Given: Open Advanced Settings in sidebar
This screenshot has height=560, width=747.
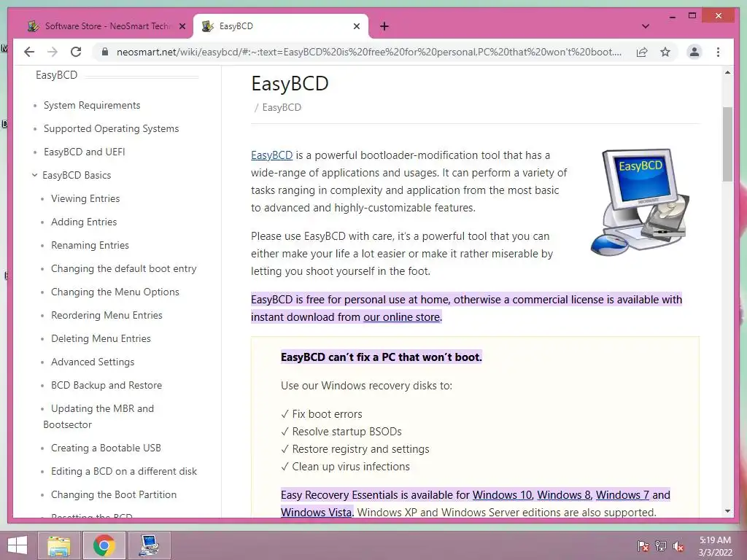Looking at the screenshot, I should click(93, 362).
